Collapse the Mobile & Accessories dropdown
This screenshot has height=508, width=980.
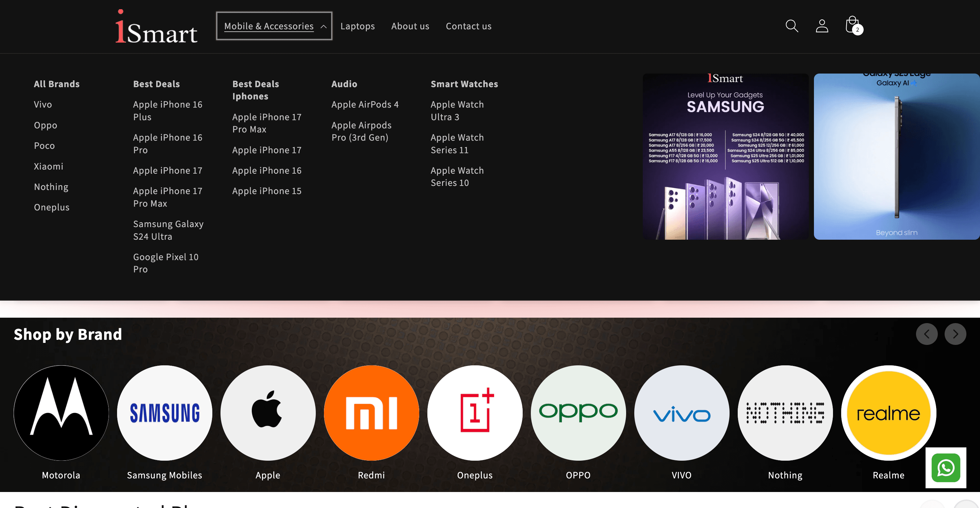pos(274,26)
